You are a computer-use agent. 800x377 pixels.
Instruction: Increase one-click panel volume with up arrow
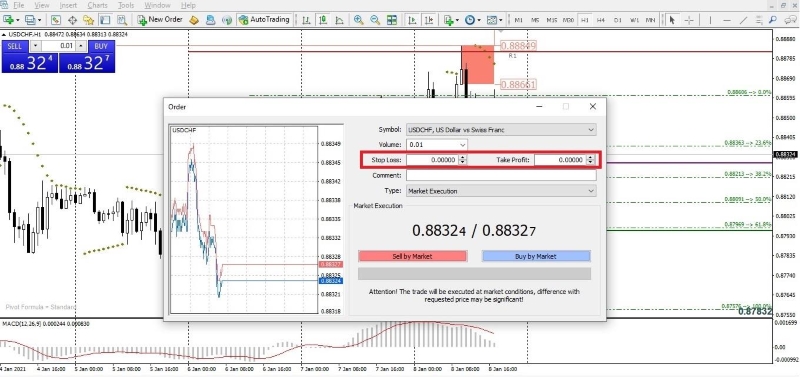(x=82, y=46)
